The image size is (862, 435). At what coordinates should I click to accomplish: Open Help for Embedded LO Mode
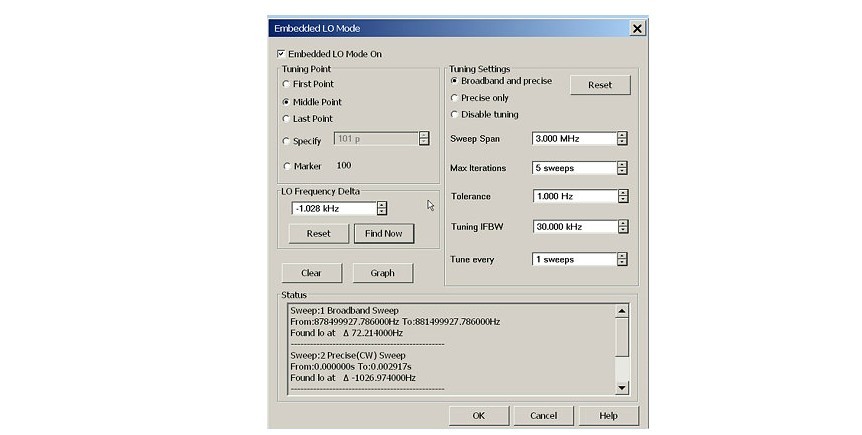[x=607, y=415]
